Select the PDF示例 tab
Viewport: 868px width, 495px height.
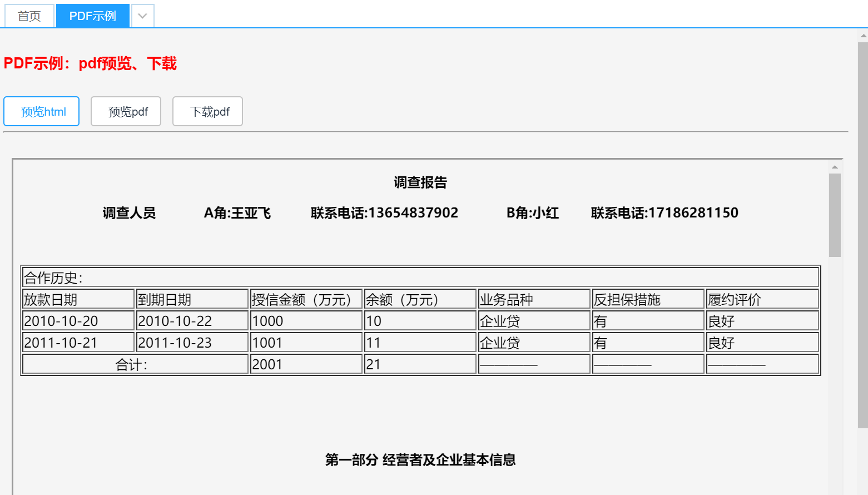[92, 16]
